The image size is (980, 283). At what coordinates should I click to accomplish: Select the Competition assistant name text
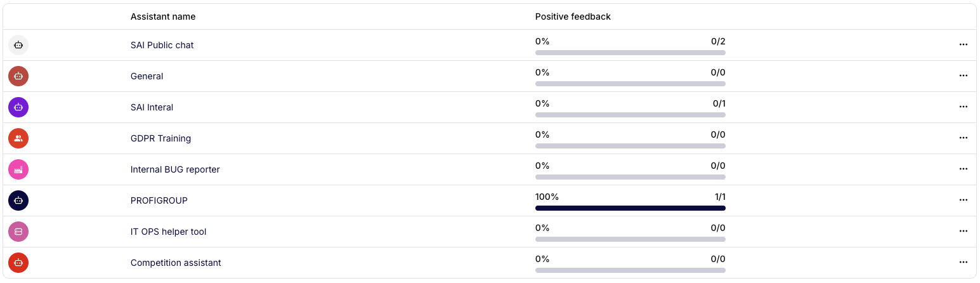[176, 263]
